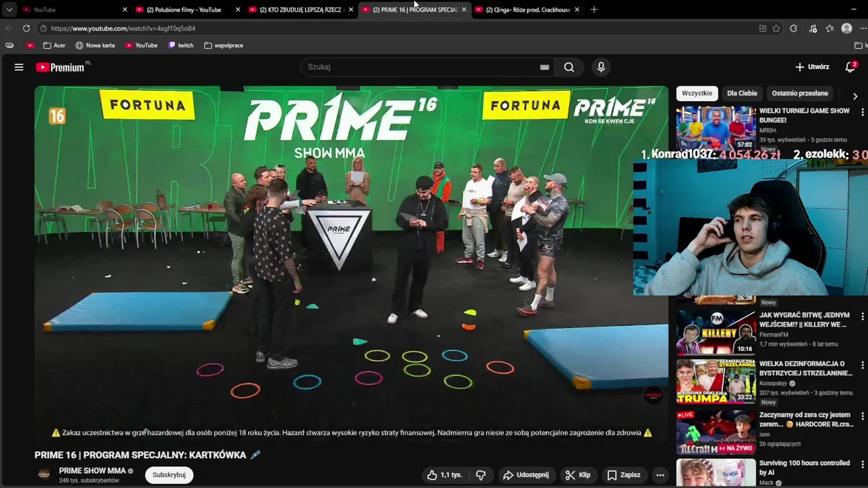Open options for Surviving 100 hours video

[863, 464]
